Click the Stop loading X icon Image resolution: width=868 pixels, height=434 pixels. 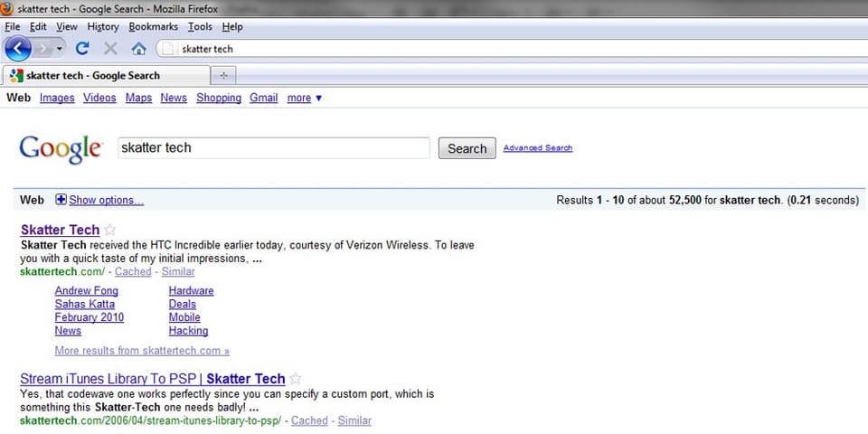(x=110, y=49)
